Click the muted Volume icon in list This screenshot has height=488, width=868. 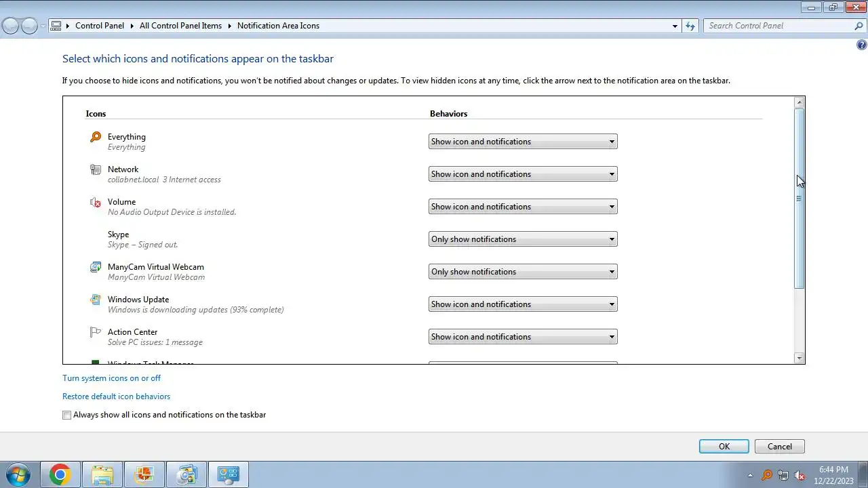tap(96, 202)
